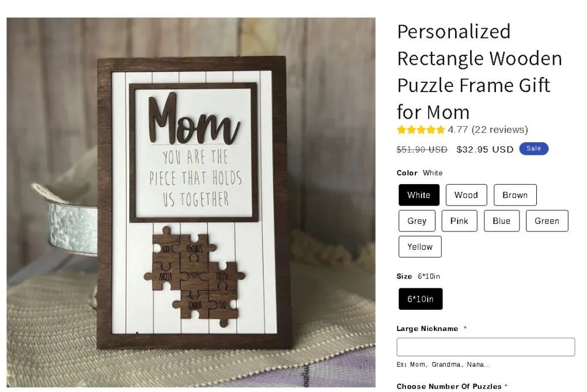Click the product title heading
The width and height of the screenshot is (587, 392).
click(x=479, y=71)
